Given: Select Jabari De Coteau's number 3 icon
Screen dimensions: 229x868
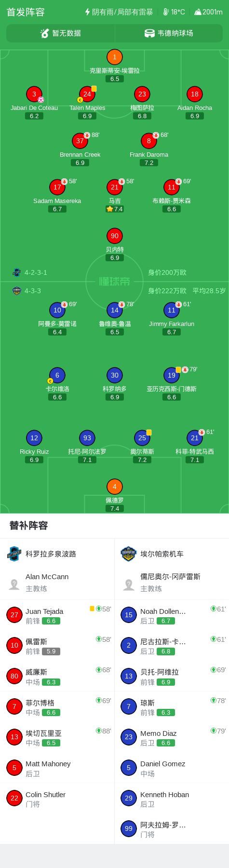Looking at the screenshot, I should coord(34,94).
